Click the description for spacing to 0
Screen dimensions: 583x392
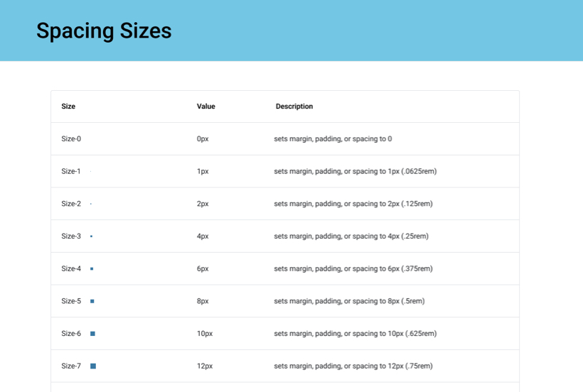[333, 139]
